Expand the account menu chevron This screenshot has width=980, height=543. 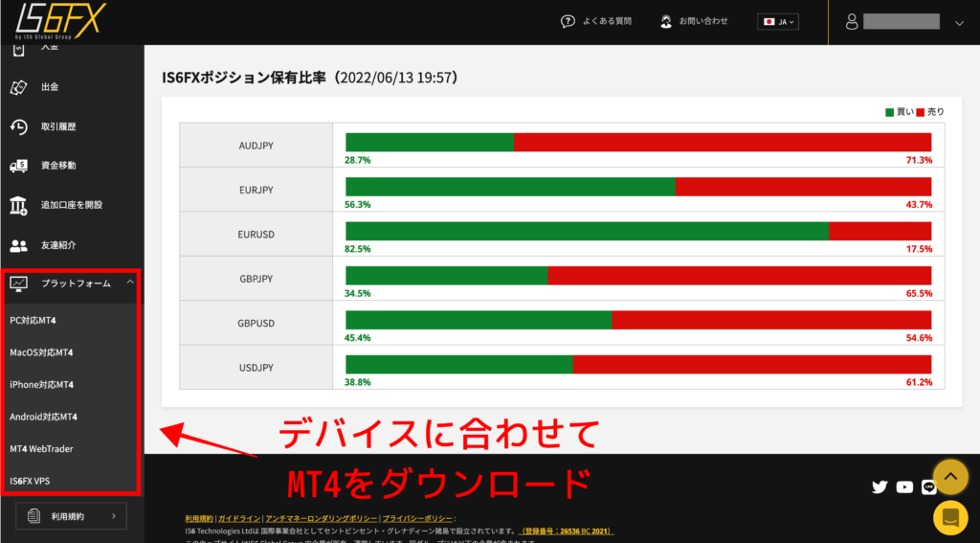pyautogui.click(x=960, y=23)
